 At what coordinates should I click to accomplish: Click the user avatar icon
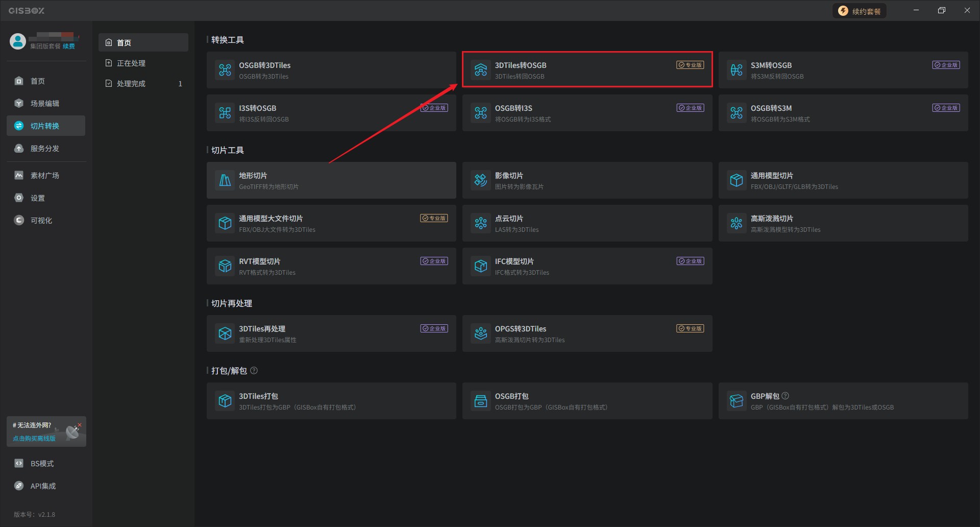click(18, 41)
